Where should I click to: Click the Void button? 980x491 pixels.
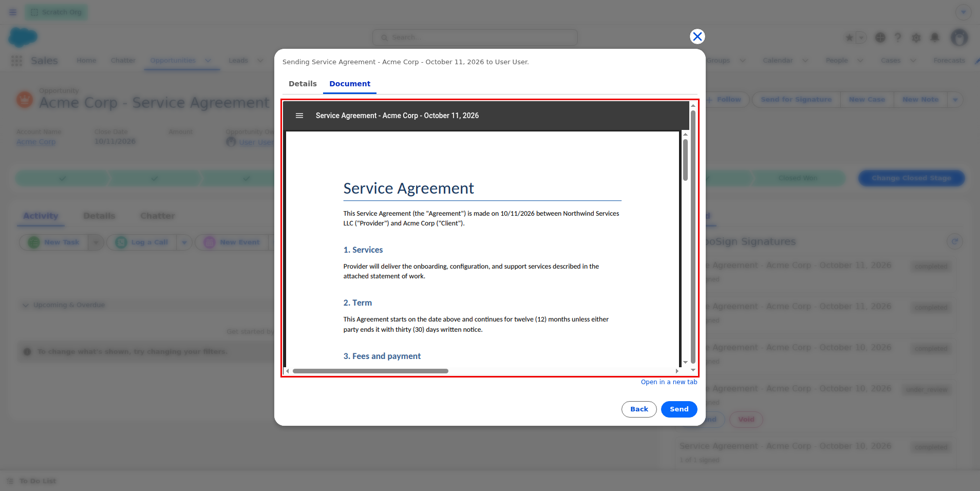click(746, 420)
